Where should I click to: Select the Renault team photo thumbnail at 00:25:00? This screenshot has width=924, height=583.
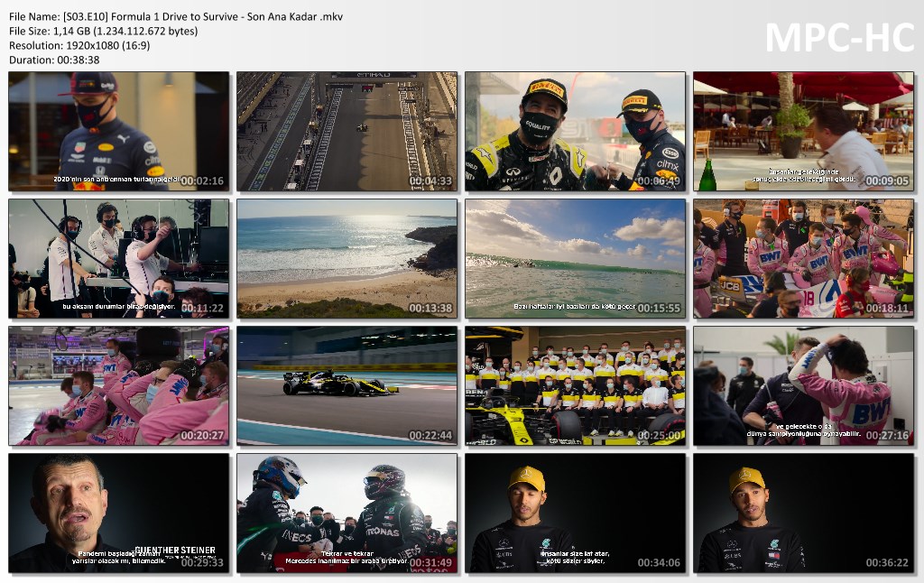[575, 386]
